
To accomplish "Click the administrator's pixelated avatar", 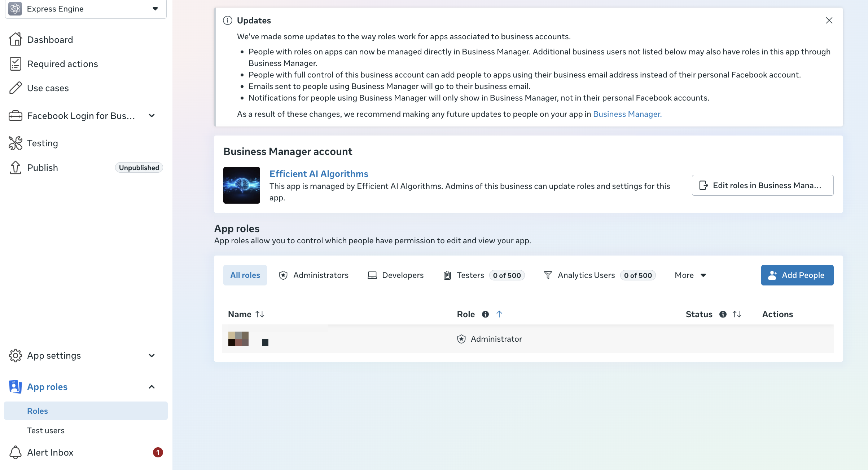I will pyautogui.click(x=238, y=339).
